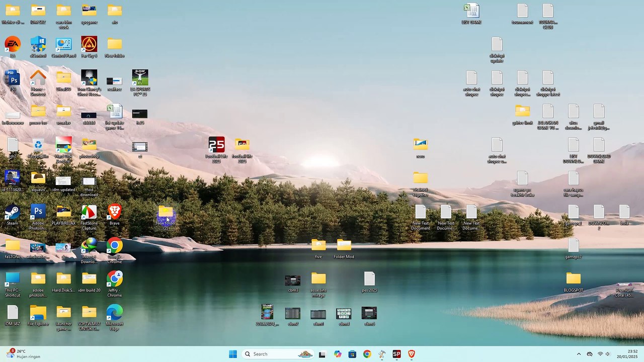The width and height of the screenshot is (644, 362).
Task: Open the revo folder icon
Action: coord(421,145)
